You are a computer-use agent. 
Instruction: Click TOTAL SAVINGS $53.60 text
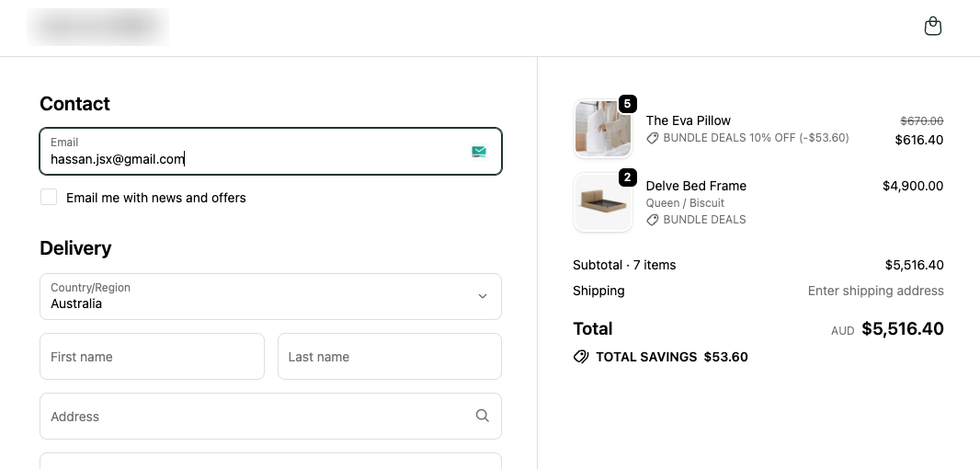coord(672,357)
